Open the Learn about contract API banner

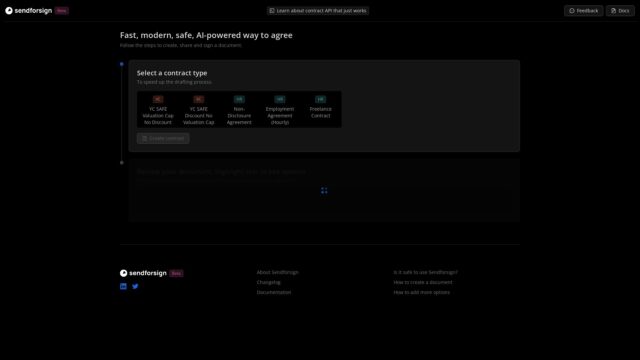[318, 11]
